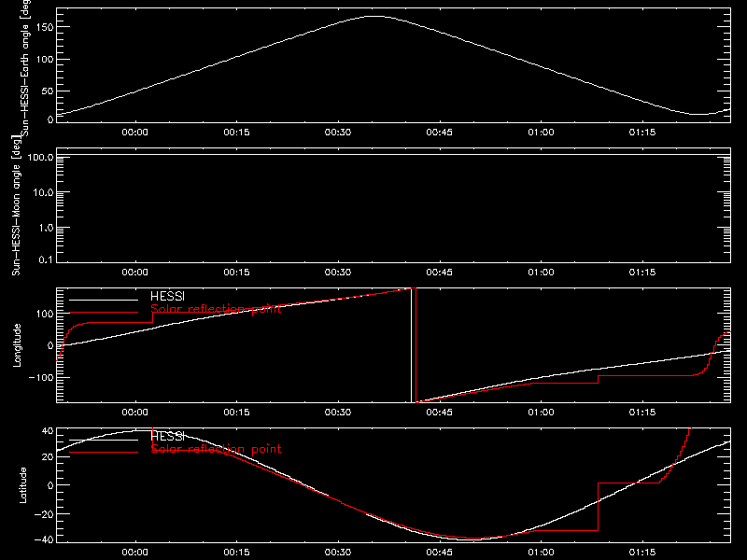Click the 1.0 tick label on Moon angle plot
Screen dimensions: 747x560
click(x=46, y=228)
